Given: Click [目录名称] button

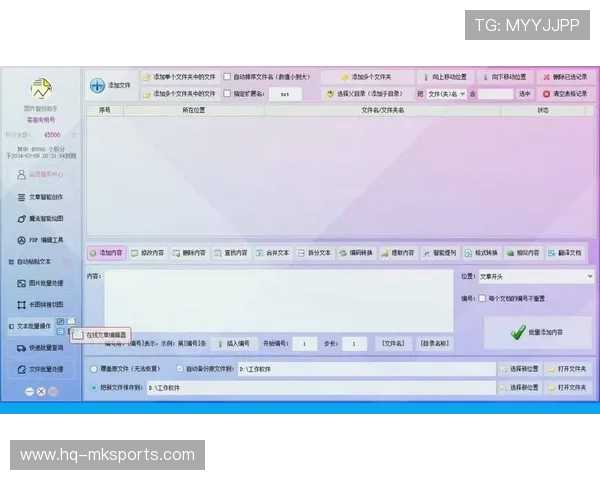Looking at the screenshot, I should 435,343.
